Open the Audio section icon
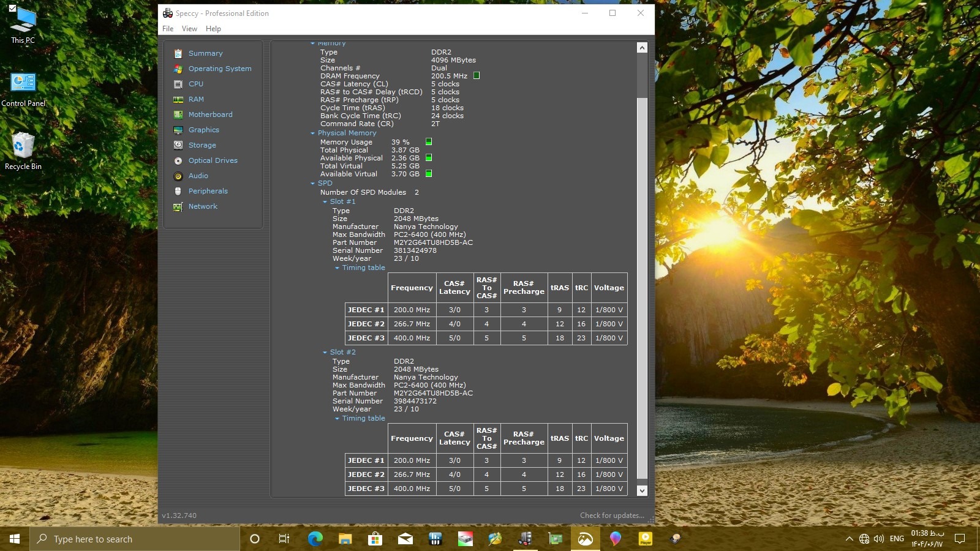 coord(178,176)
